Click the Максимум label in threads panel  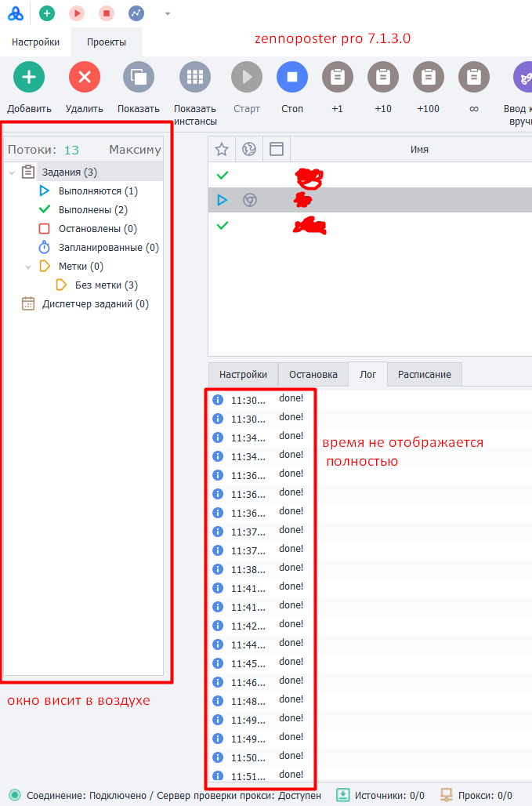coord(135,150)
